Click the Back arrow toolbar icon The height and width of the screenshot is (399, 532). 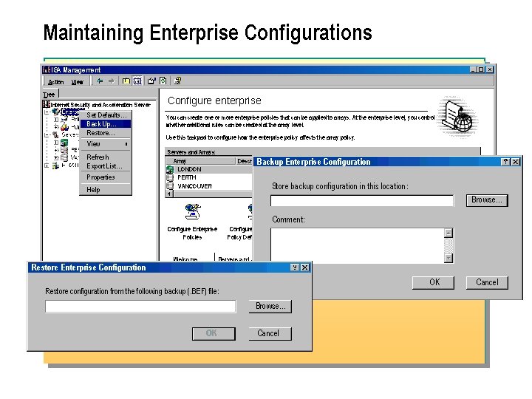100,81
